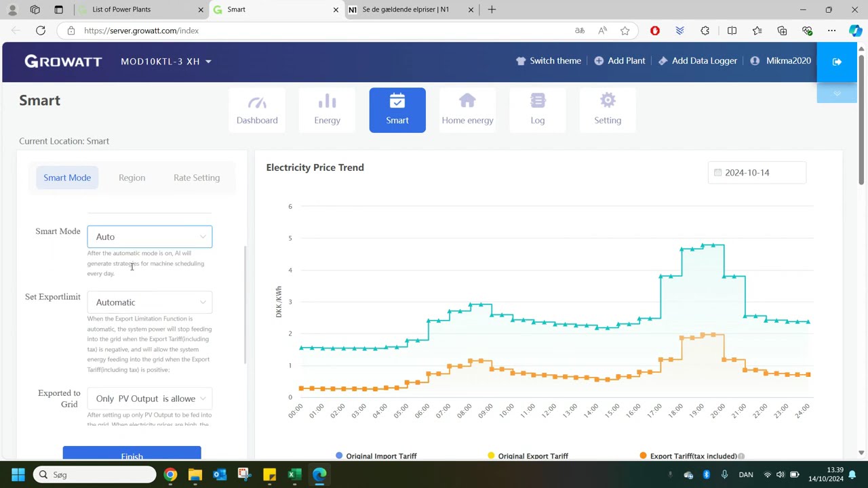Open browser Settings and more menu
Viewport: 868px width, 488px height.
click(831, 30)
